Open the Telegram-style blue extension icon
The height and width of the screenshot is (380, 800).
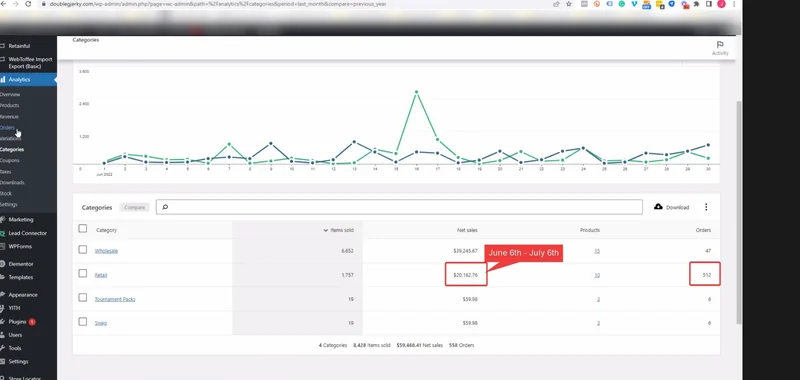point(671,4)
